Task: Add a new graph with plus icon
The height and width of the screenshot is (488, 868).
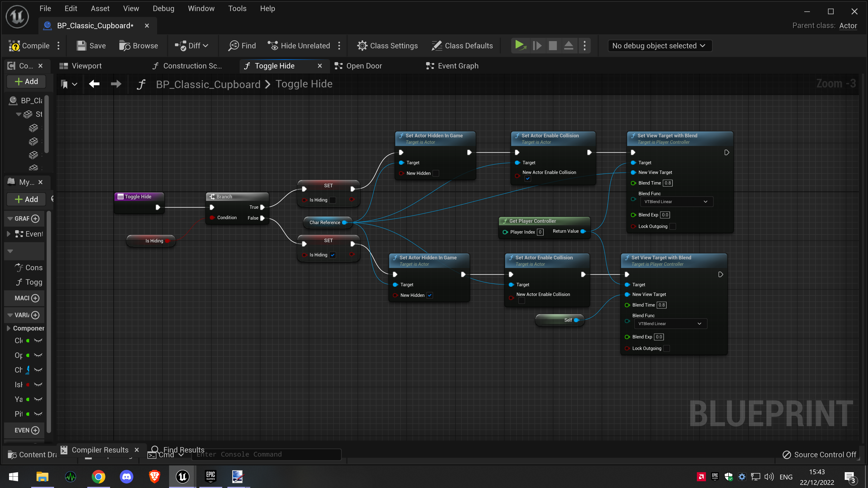Action: [35, 218]
